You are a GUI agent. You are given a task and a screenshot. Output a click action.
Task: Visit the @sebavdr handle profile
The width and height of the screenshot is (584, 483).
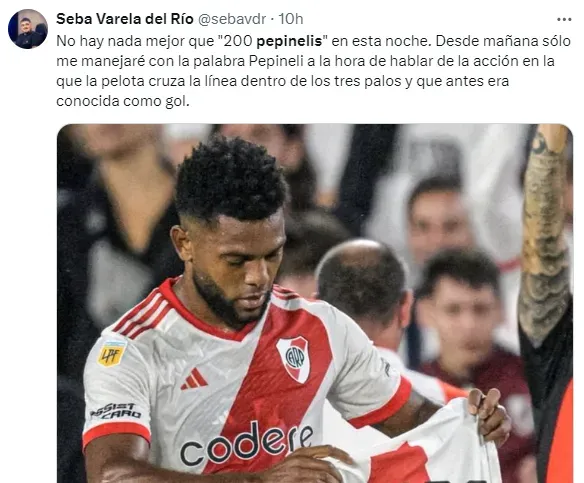(232, 19)
